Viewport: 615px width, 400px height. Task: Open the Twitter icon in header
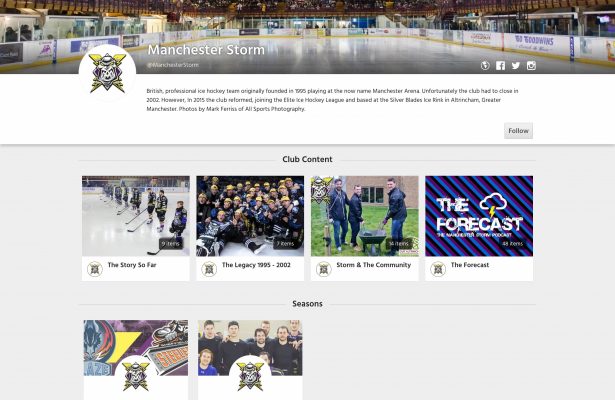(516, 65)
